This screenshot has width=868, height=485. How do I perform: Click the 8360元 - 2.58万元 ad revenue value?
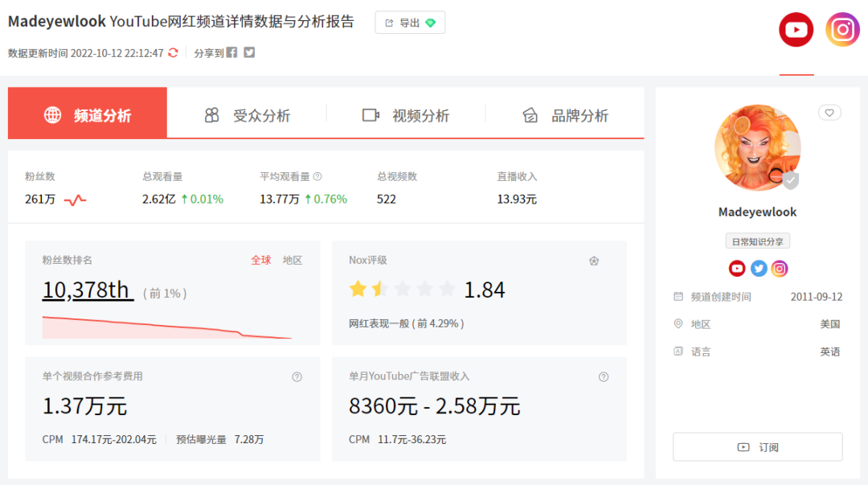tap(435, 405)
